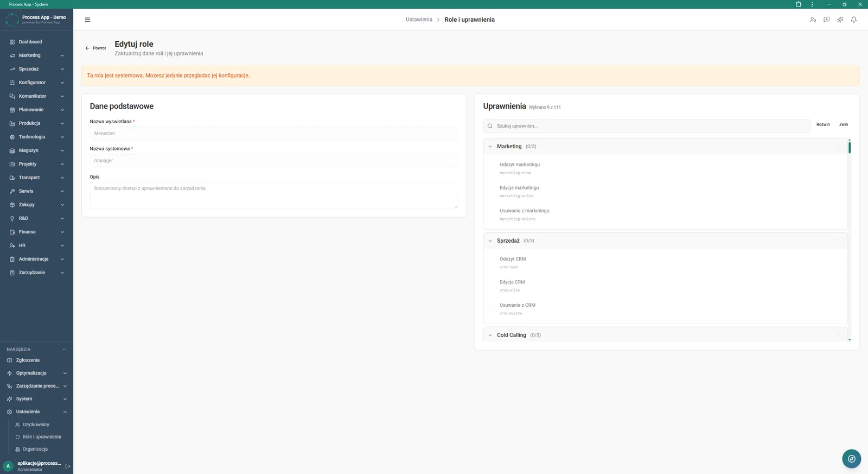Collapse the Sprzedaż permissions group

click(x=490, y=241)
